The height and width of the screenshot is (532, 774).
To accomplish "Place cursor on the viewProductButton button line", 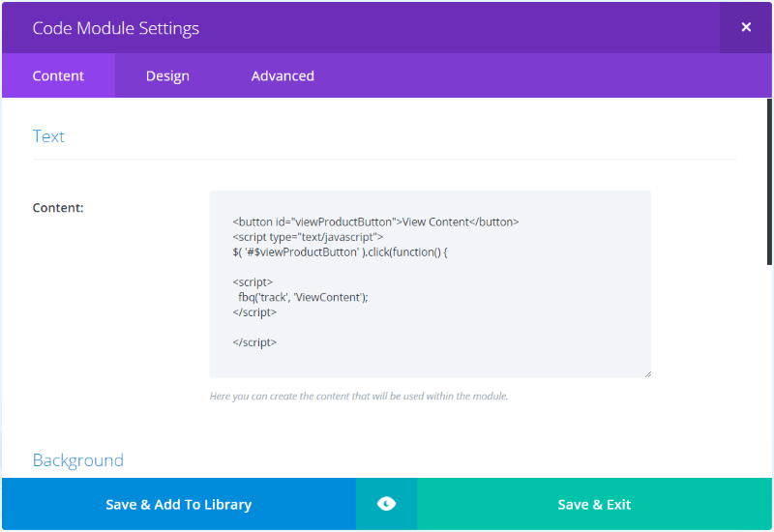I will tap(375, 222).
